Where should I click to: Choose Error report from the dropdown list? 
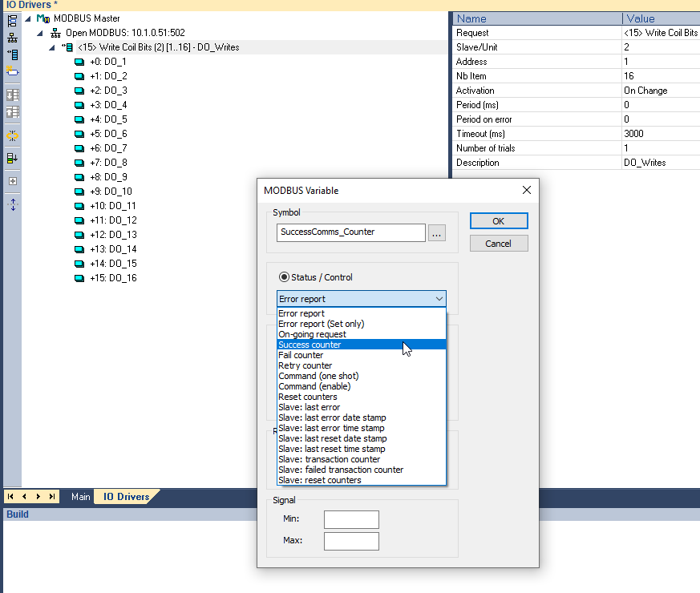tap(361, 313)
